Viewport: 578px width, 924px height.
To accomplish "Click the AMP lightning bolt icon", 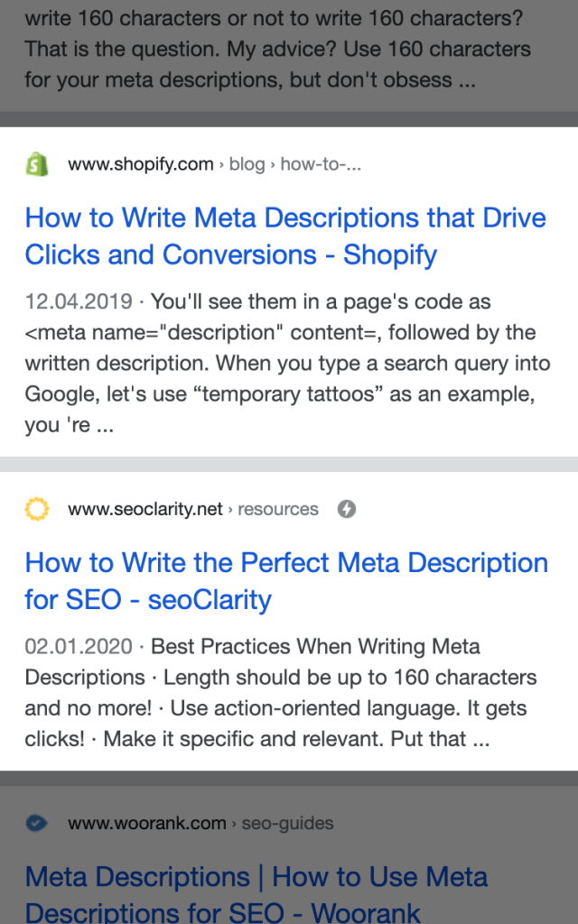I will point(347,509).
